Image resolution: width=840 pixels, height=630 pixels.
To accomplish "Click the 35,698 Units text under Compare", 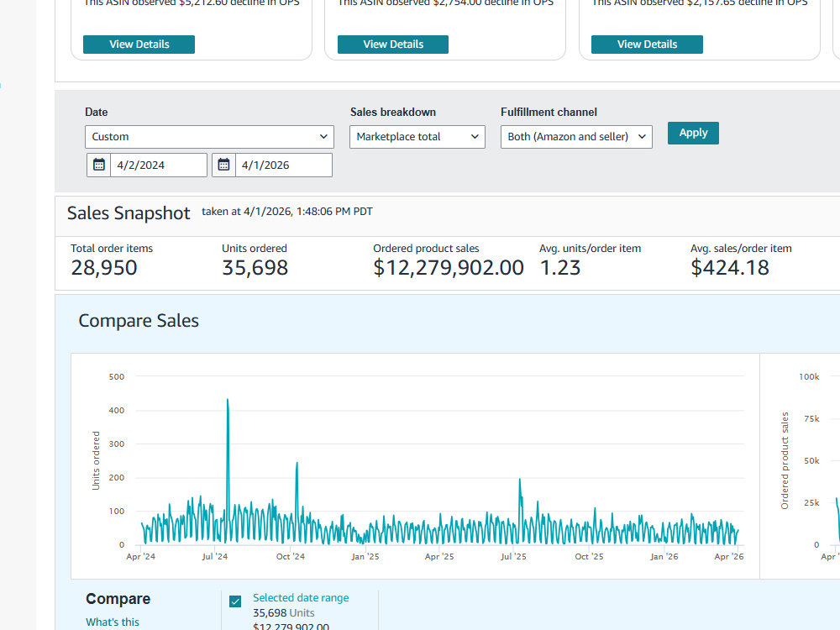I will tap(283, 613).
